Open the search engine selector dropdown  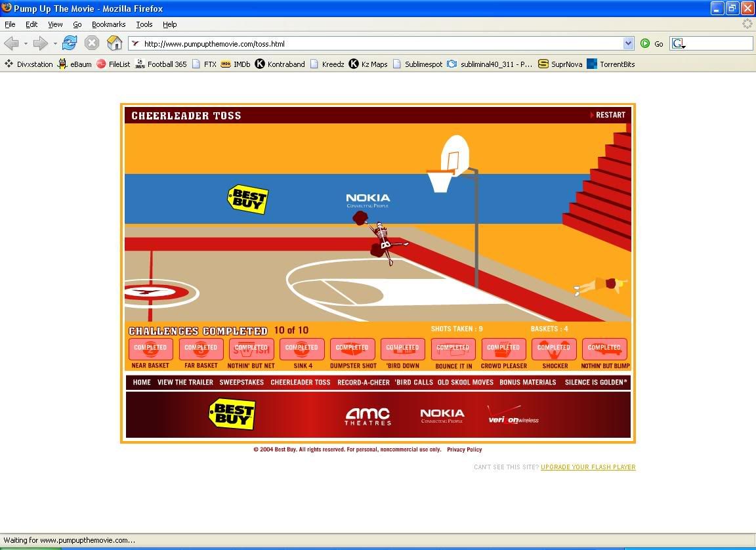click(x=679, y=44)
